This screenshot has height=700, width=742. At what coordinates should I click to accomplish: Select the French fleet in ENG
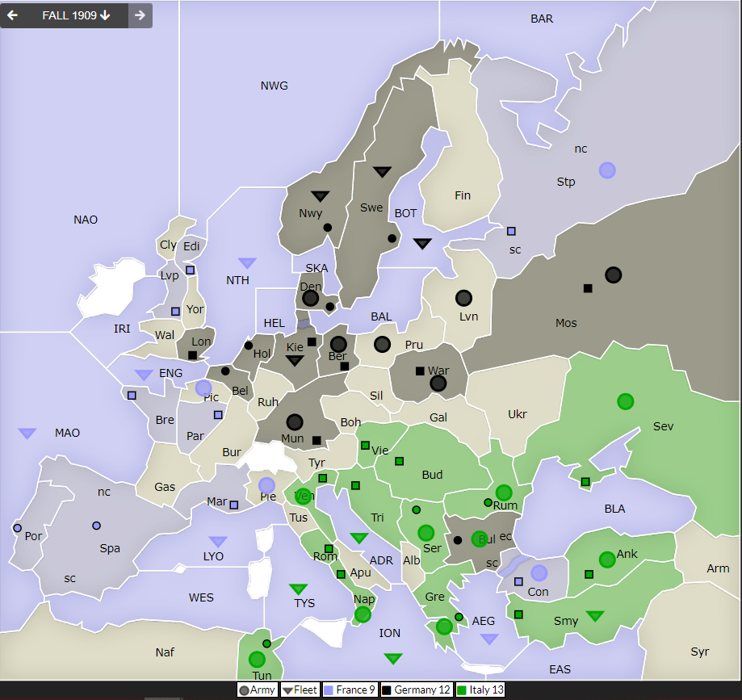pos(144,375)
